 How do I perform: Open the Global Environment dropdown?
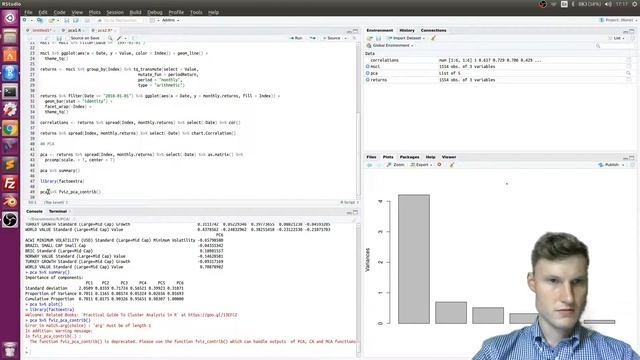pyautogui.click(x=390, y=45)
